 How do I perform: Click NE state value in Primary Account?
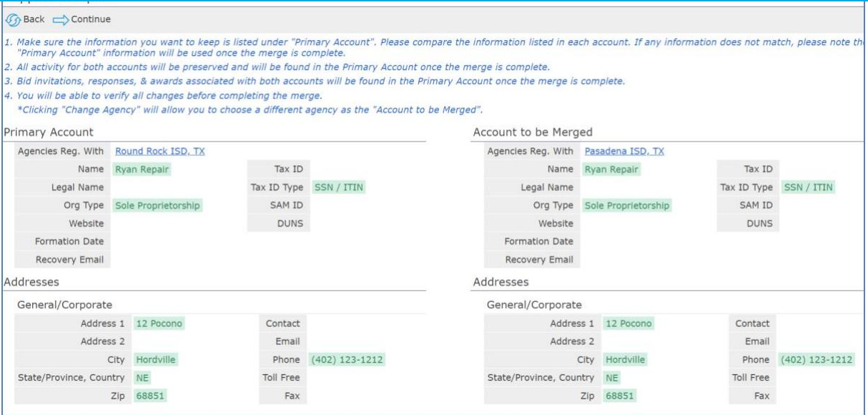(x=142, y=378)
